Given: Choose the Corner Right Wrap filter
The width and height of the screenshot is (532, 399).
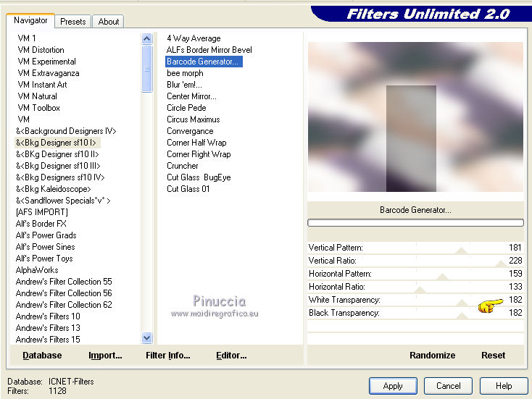Looking at the screenshot, I should click(x=199, y=154).
